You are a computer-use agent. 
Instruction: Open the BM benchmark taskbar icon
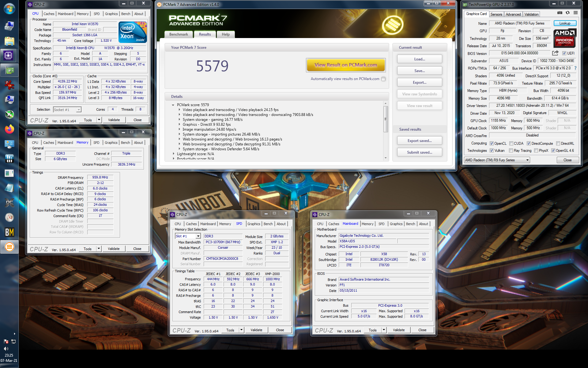coord(9,232)
